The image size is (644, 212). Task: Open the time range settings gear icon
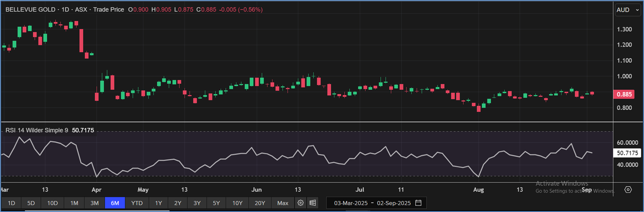pyautogui.click(x=301, y=203)
